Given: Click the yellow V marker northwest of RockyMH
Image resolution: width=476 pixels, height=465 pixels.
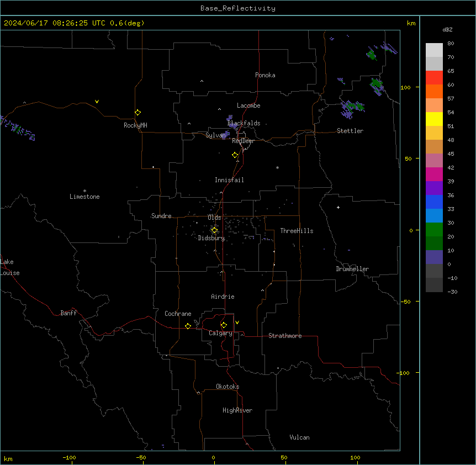Looking at the screenshot, I should click(97, 102).
